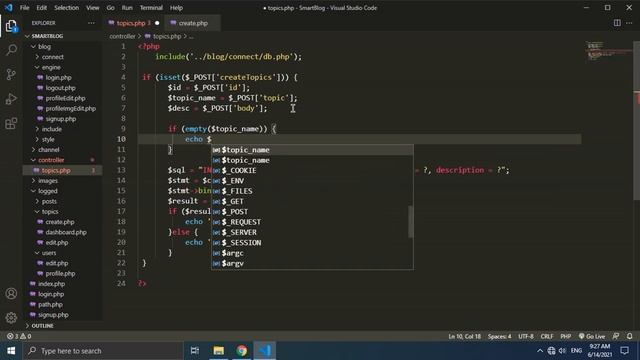The width and height of the screenshot is (640, 360).
Task: Click Spaces: 4 indentation setting
Action: tap(499, 336)
